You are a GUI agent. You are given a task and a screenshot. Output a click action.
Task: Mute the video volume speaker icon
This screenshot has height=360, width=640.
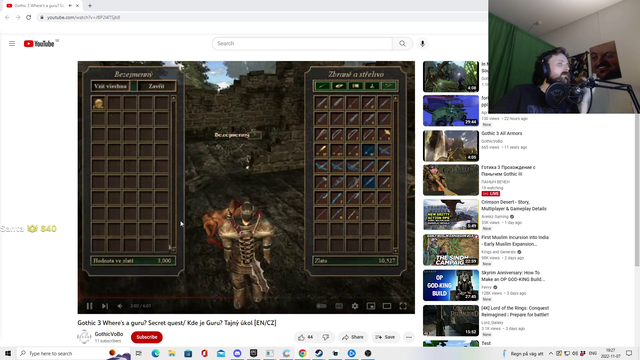pyautogui.click(x=120, y=306)
